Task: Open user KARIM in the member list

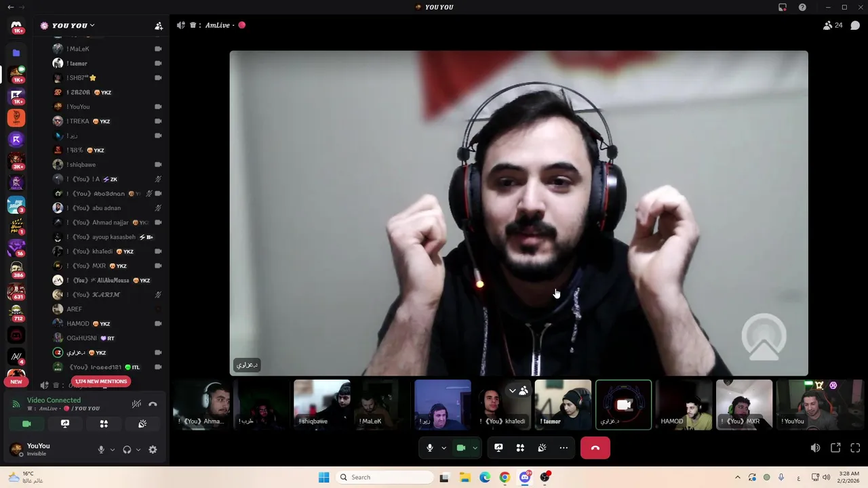Action: coord(107,295)
